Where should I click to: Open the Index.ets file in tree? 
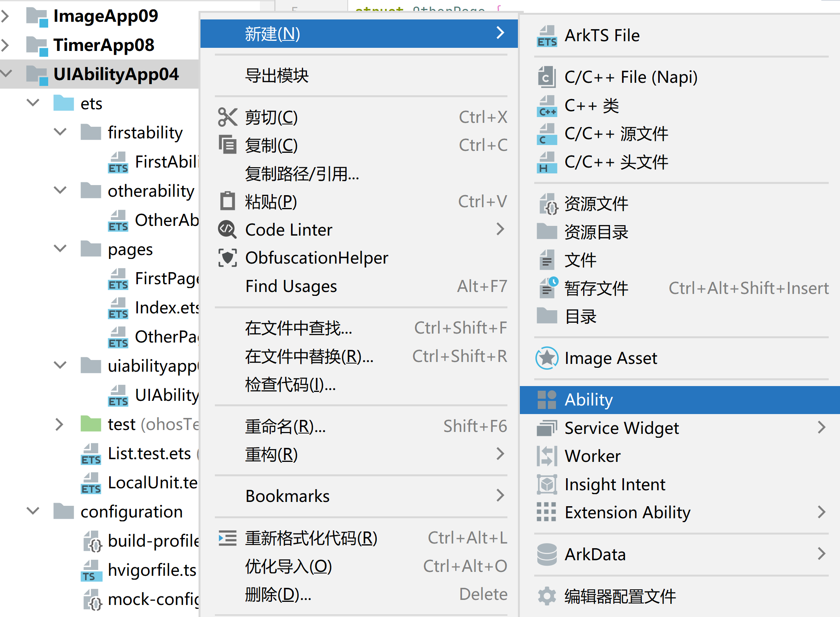coord(166,308)
